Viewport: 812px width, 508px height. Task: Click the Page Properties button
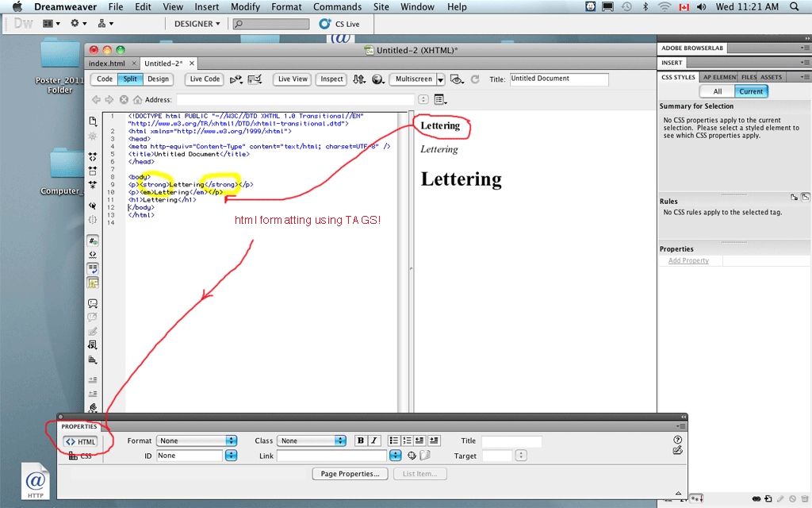click(x=350, y=474)
